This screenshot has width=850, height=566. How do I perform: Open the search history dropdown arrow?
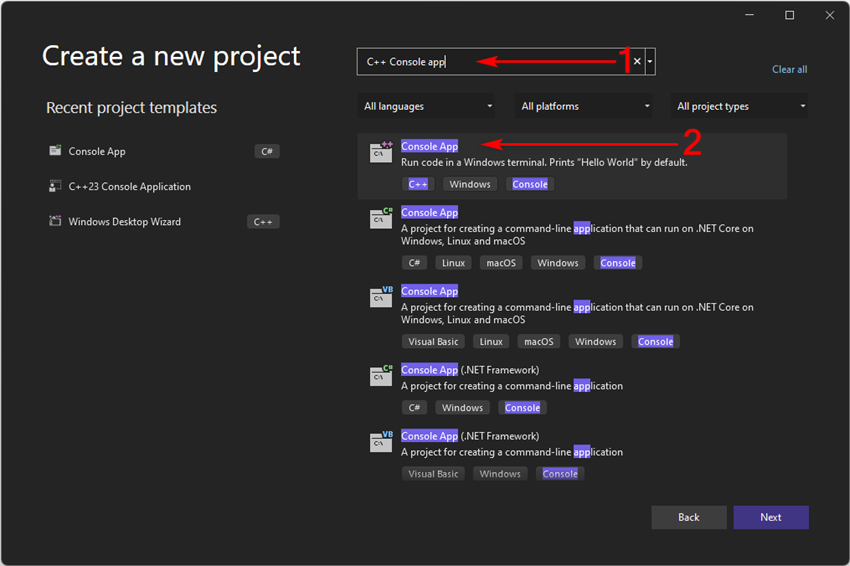tap(650, 61)
